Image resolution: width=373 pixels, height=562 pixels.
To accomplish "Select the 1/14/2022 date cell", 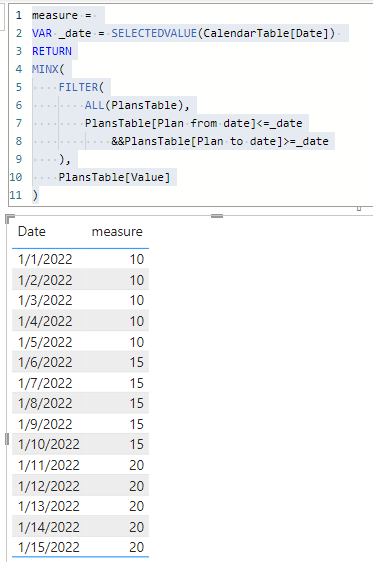I will 49,527.
